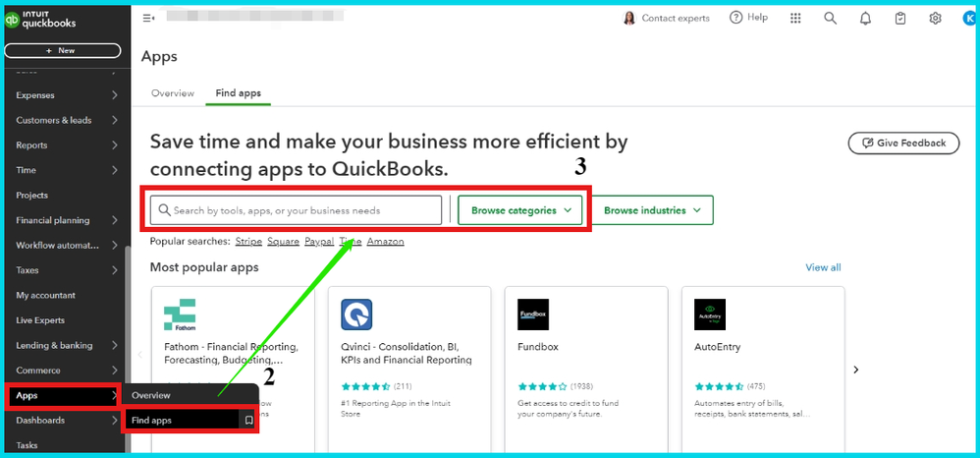
Task: Click the top bar search magnifier
Action: pos(830,18)
